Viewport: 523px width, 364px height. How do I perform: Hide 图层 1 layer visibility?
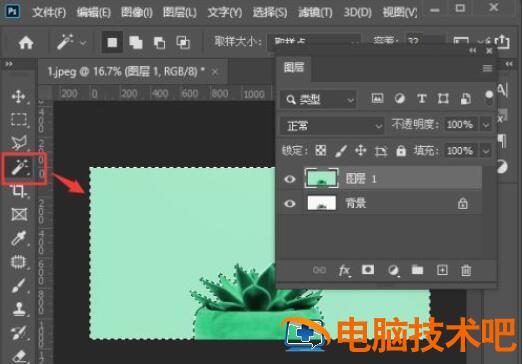(x=290, y=179)
